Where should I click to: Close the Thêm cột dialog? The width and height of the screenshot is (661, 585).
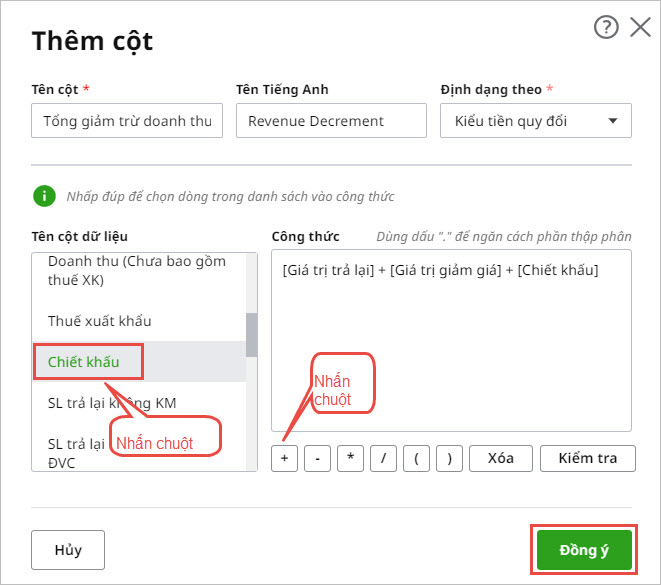[640, 28]
